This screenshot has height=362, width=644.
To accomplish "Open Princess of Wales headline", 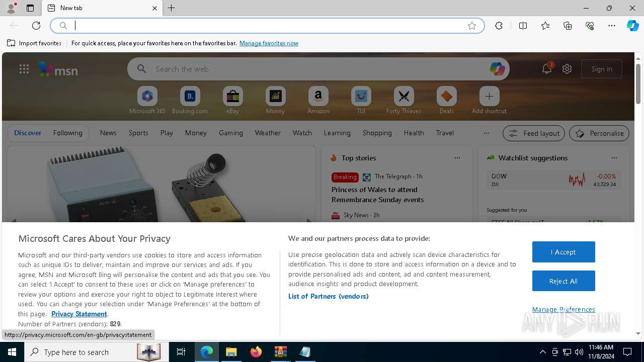I will pos(377,195).
